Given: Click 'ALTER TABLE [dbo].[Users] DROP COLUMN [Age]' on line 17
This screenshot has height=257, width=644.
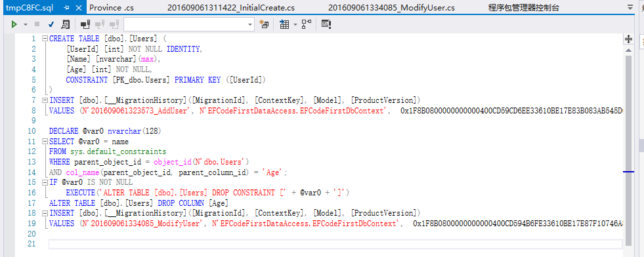Looking at the screenshot, I should click(139, 203).
